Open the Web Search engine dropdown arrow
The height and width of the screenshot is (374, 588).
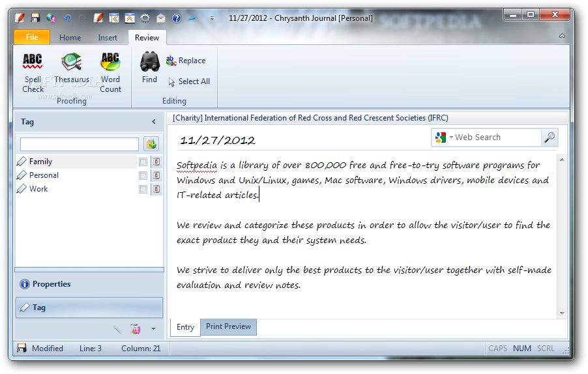[x=451, y=137]
